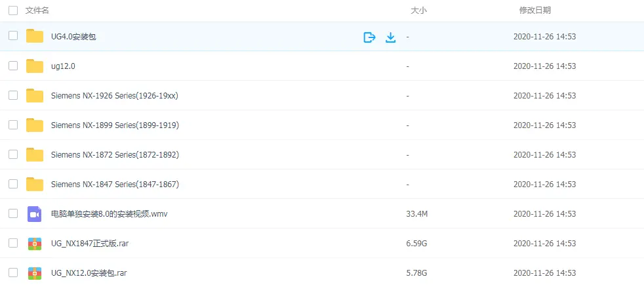Click the modified date of UG4.0安装包

[544, 37]
